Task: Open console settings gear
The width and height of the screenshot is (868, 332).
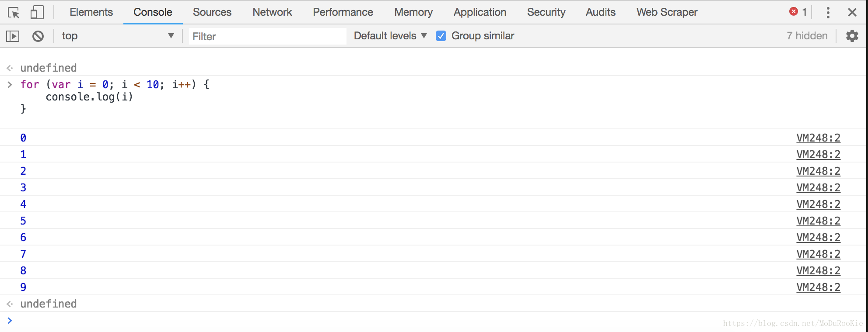Action: (x=852, y=36)
